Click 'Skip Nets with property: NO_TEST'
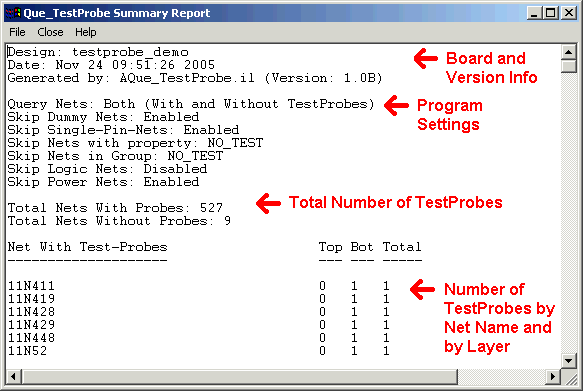Viewport: 583px width, 391px height. click(x=135, y=143)
